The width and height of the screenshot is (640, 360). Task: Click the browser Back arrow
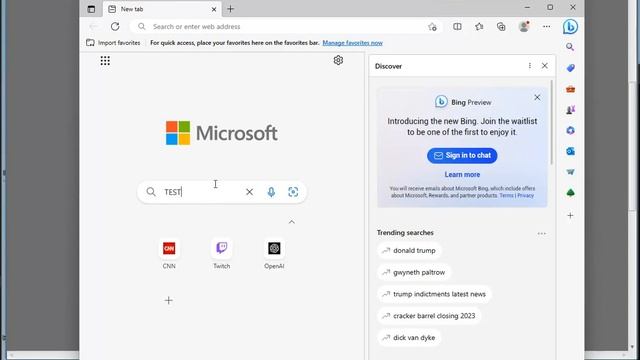pyautogui.click(x=93, y=27)
